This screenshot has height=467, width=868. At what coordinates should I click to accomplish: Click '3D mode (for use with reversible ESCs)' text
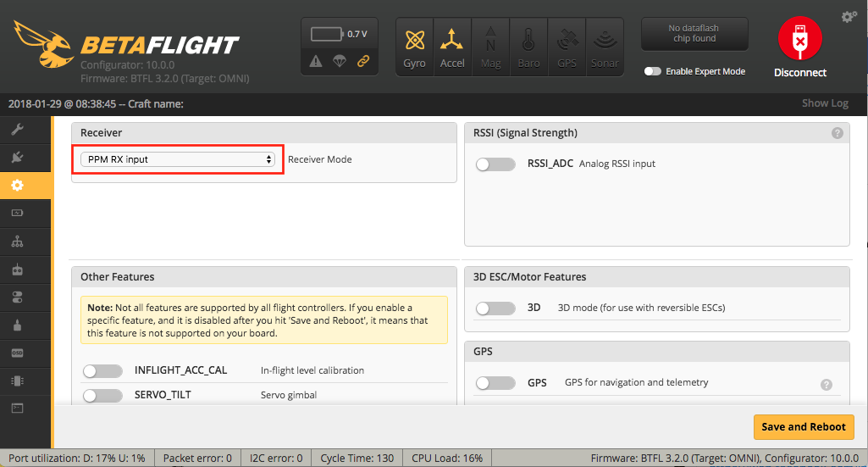642,308
